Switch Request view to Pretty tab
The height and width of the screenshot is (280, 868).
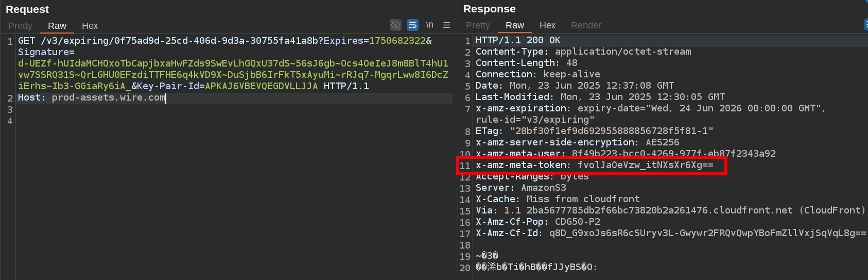20,26
